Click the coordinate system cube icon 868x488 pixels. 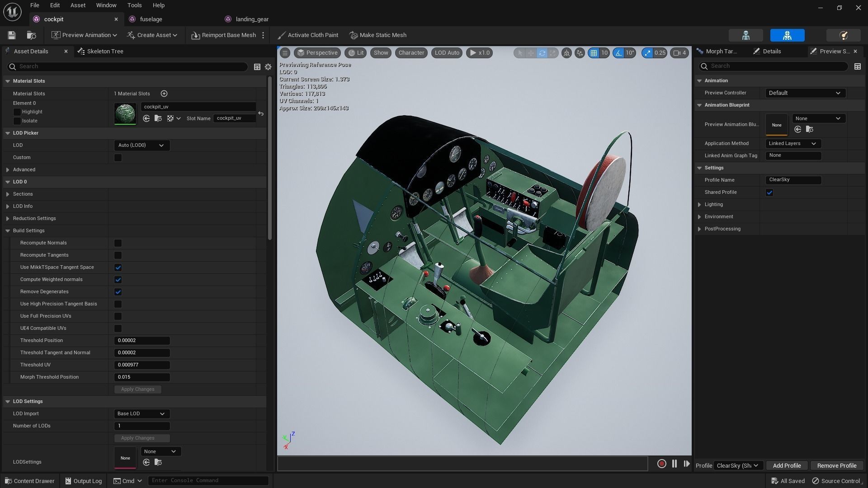[x=566, y=53]
